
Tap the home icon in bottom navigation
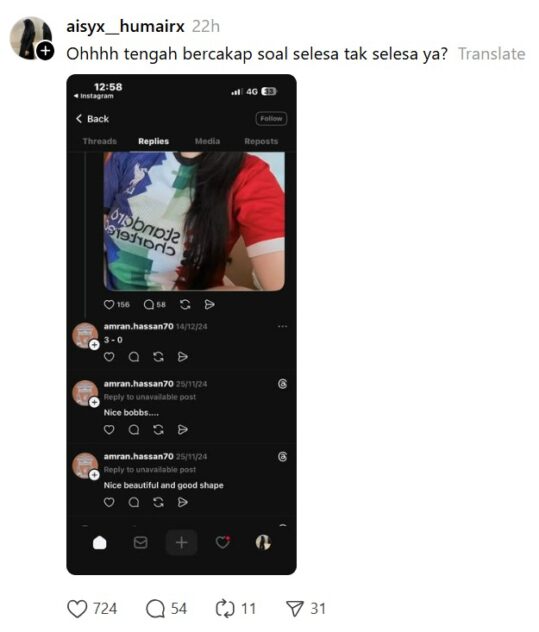[100, 543]
